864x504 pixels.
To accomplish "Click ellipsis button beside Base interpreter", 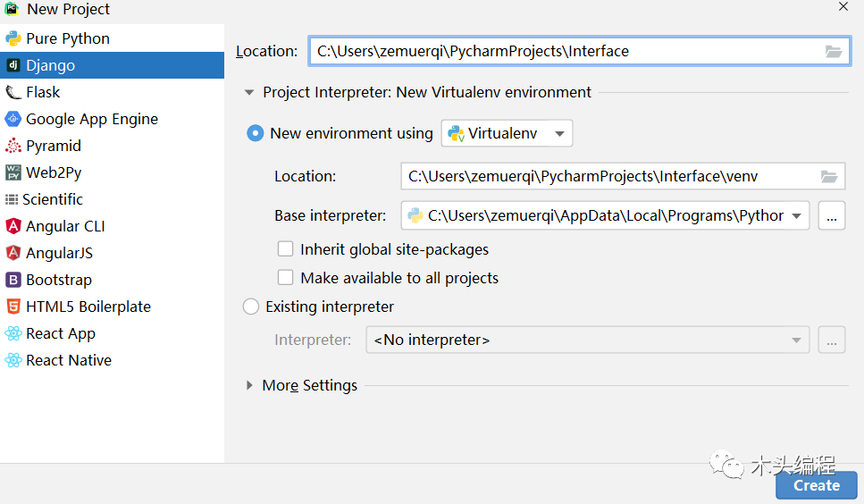I will tap(832, 215).
